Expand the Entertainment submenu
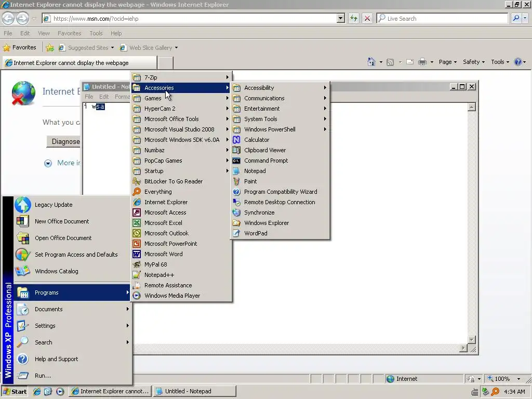This screenshot has height=399, width=532. pyautogui.click(x=280, y=109)
